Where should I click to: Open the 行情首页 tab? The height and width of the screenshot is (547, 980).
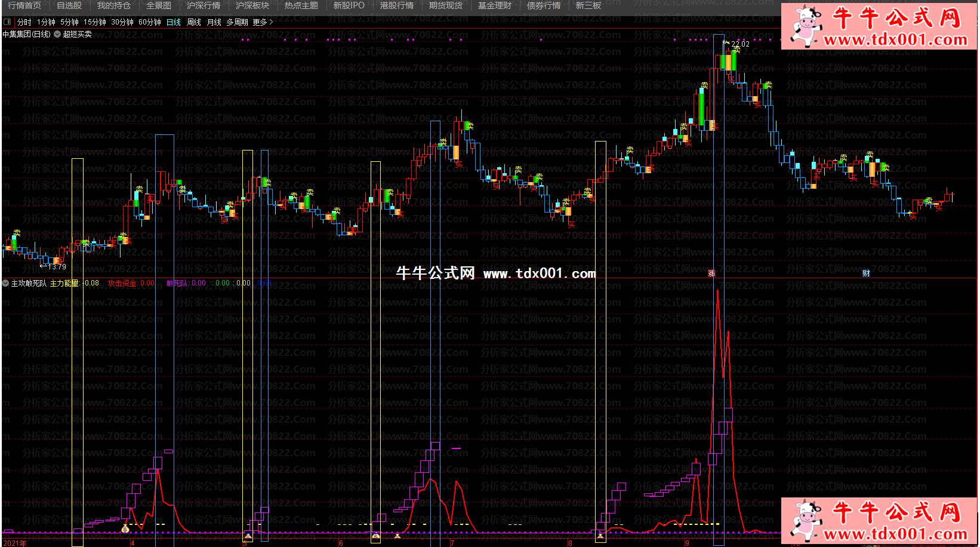point(24,5)
